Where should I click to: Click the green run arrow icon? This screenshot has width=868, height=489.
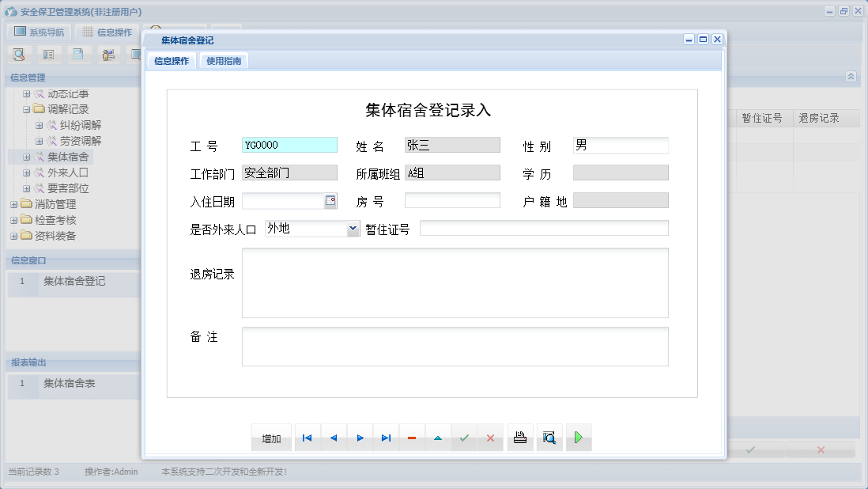point(578,436)
